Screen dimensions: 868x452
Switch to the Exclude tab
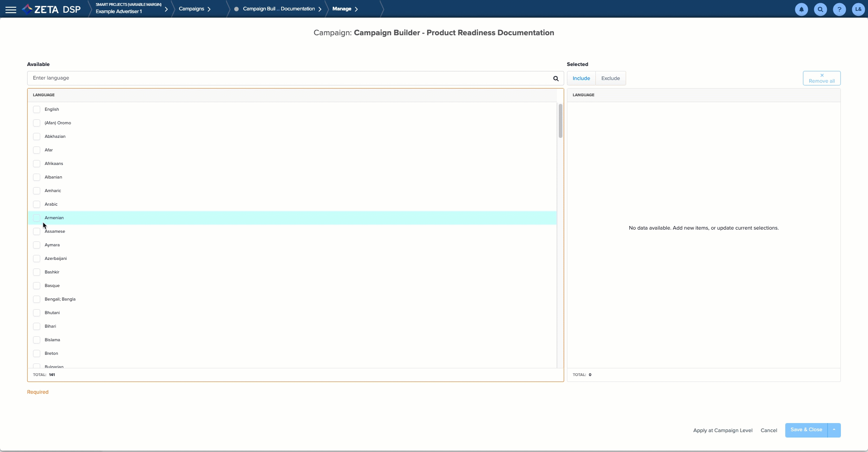tap(610, 79)
